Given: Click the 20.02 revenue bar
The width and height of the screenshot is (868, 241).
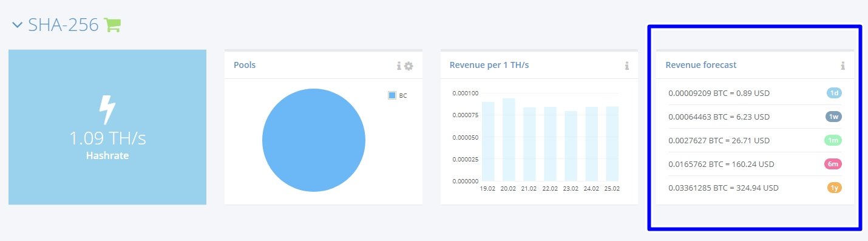Looking at the screenshot, I should [509, 140].
